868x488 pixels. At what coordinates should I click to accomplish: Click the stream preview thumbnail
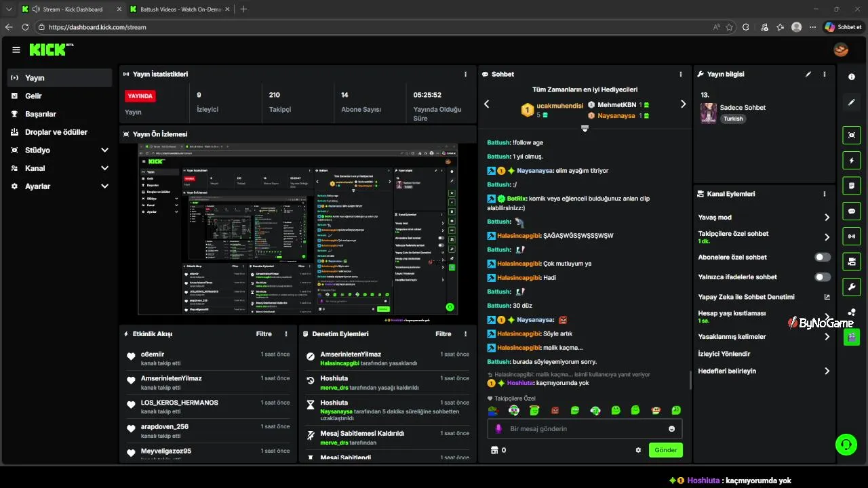[x=298, y=229]
